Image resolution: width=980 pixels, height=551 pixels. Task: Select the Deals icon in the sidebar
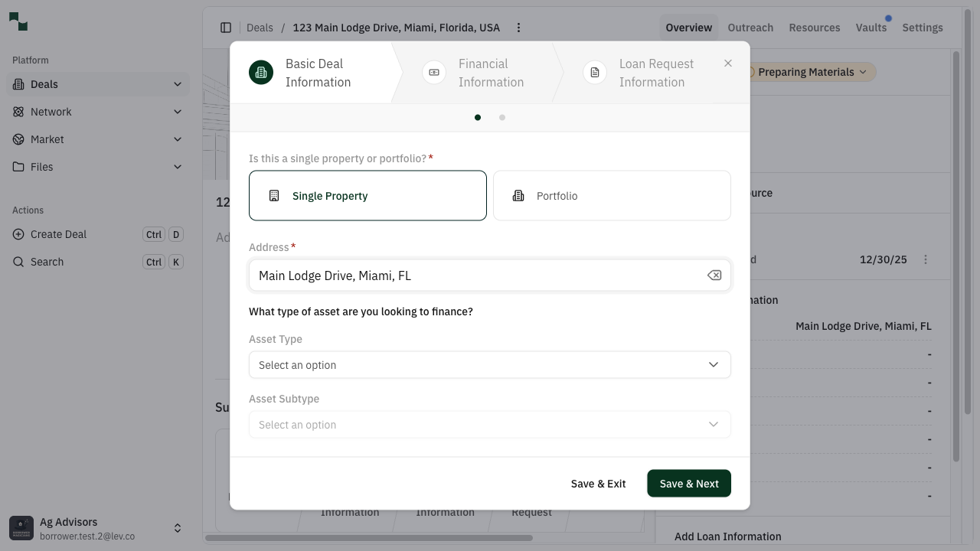click(x=17, y=84)
